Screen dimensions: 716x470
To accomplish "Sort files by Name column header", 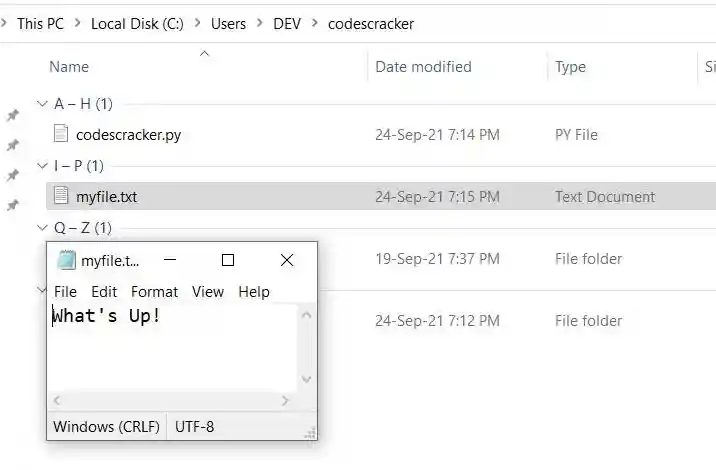I will 69,67.
